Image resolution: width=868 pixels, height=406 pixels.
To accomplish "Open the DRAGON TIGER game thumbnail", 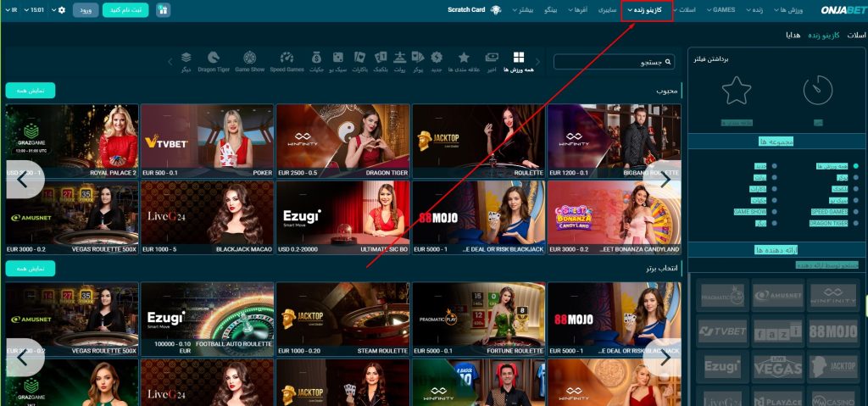I will 342,141.
